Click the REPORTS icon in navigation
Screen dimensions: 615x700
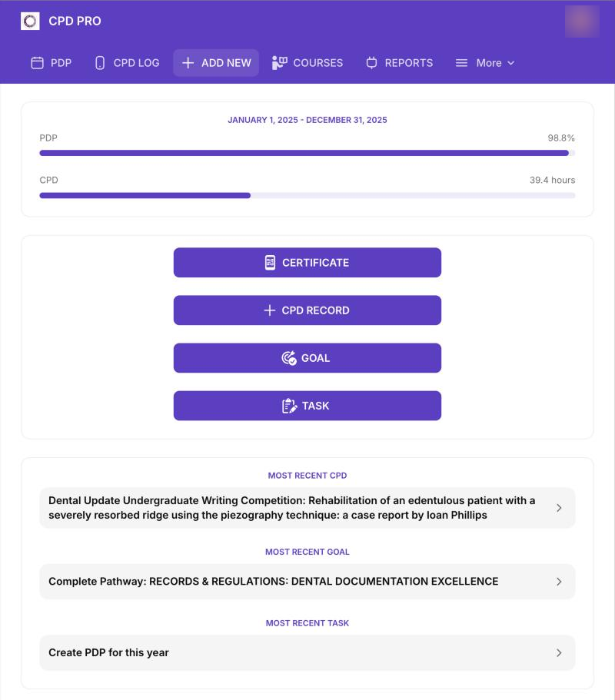(x=371, y=63)
